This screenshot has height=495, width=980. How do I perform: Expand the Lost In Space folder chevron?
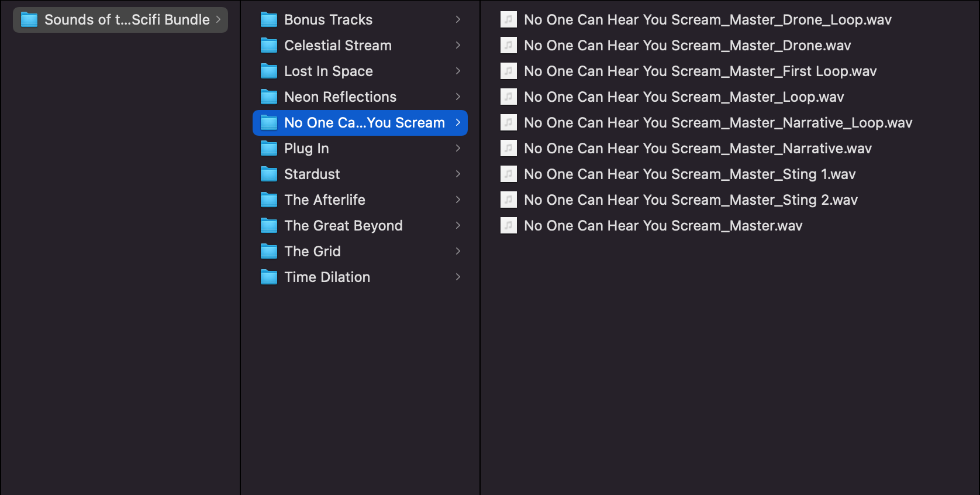click(x=458, y=71)
